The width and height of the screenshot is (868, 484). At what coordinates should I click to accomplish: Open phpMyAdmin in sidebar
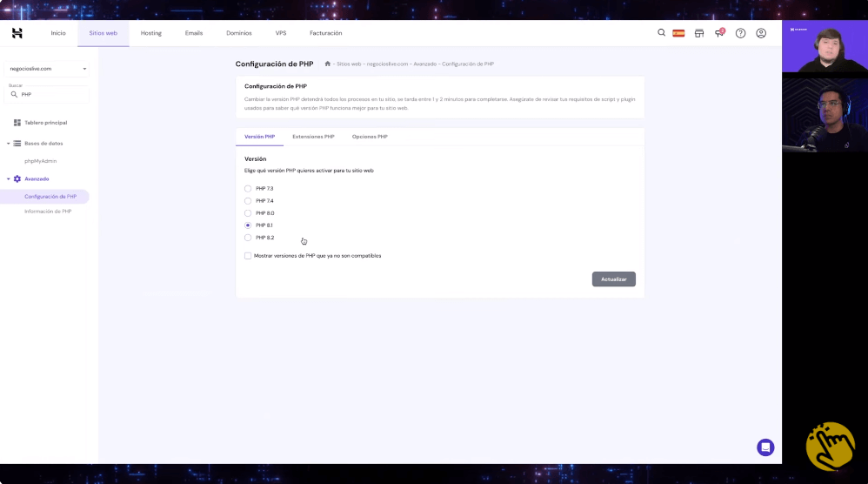click(40, 161)
